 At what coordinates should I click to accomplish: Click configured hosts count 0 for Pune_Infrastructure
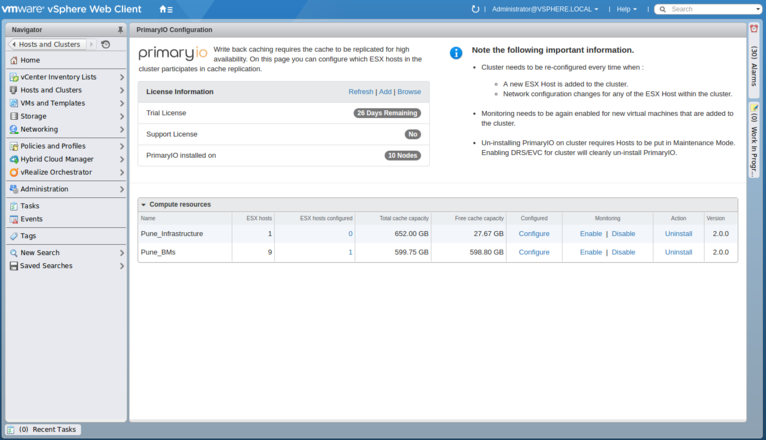[350, 234]
